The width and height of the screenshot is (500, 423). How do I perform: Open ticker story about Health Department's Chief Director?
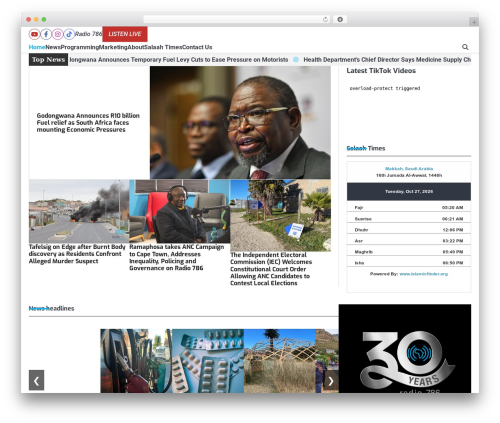click(387, 60)
